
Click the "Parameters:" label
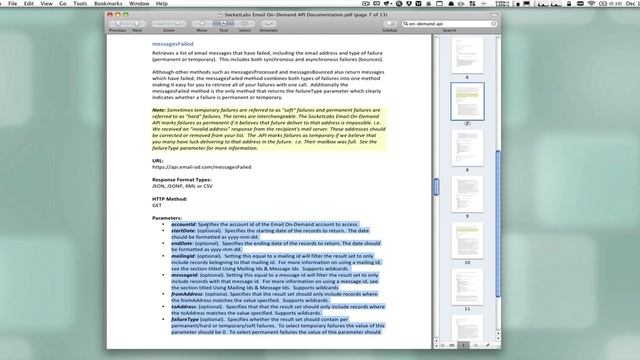point(167,218)
